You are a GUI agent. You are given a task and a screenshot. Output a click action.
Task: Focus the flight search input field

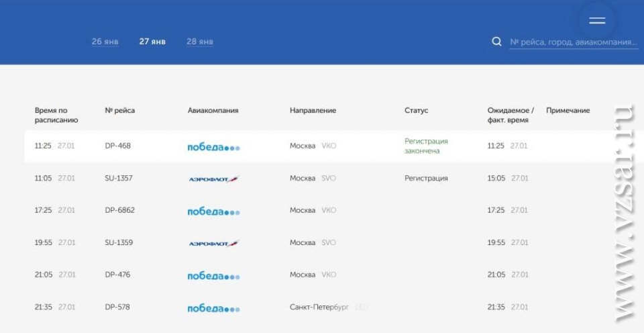(x=573, y=42)
